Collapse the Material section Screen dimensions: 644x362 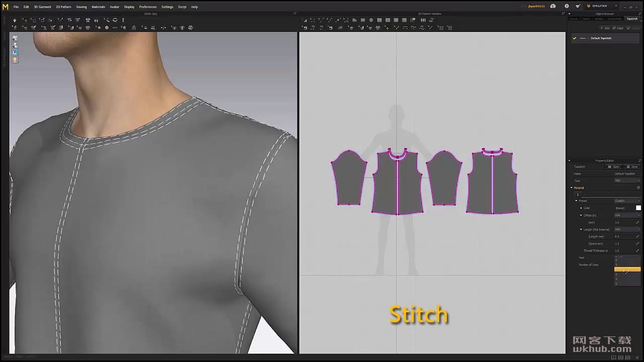coord(572,188)
